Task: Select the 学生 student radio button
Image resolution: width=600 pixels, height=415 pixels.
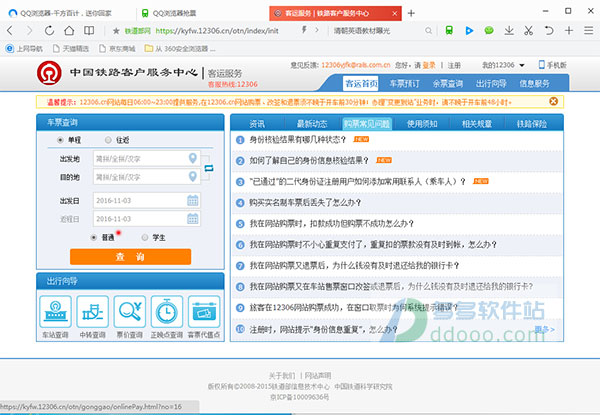Action: click(x=145, y=238)
